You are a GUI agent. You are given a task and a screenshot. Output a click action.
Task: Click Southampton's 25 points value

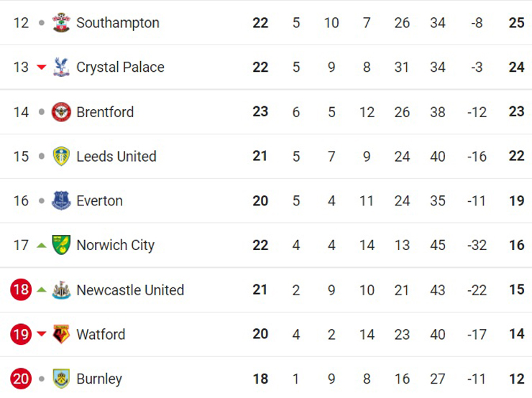(516, 23)
